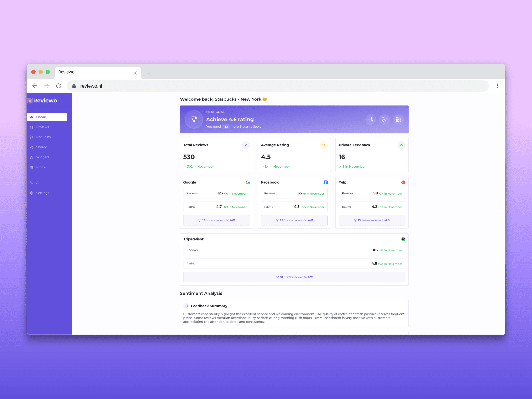Click the Facebook logo icon
The image size is (532, 399).
tap(325, 182)
